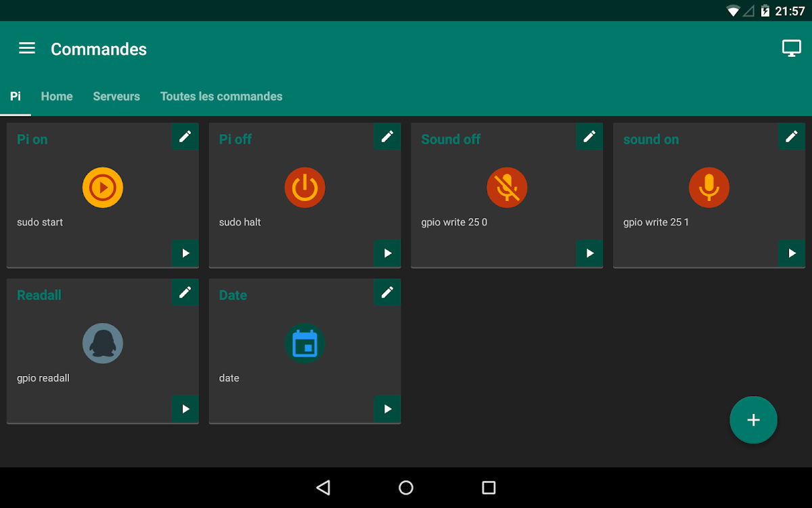Screen dimensions: 812x508
Task: Tap the muted microphone icon
Action: [507, 188]
